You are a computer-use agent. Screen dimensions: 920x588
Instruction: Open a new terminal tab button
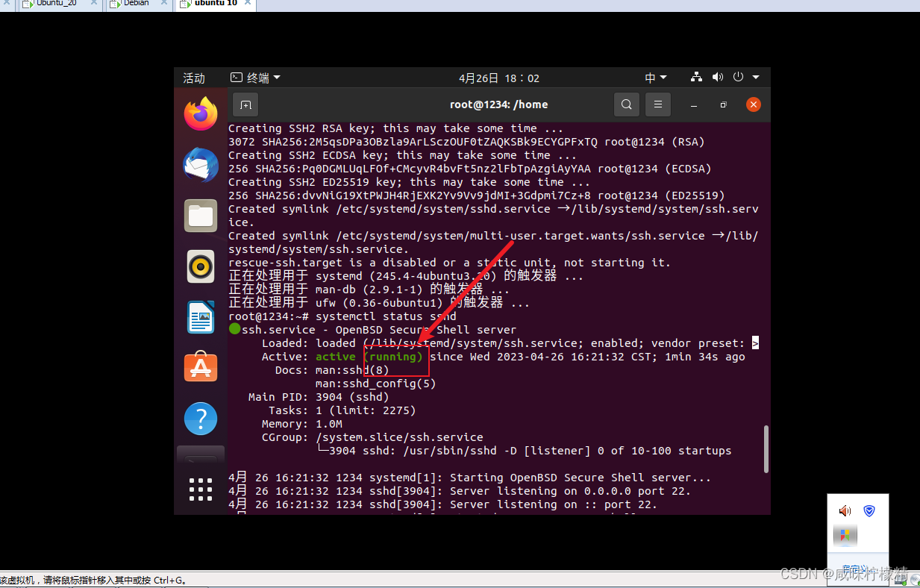245,104
